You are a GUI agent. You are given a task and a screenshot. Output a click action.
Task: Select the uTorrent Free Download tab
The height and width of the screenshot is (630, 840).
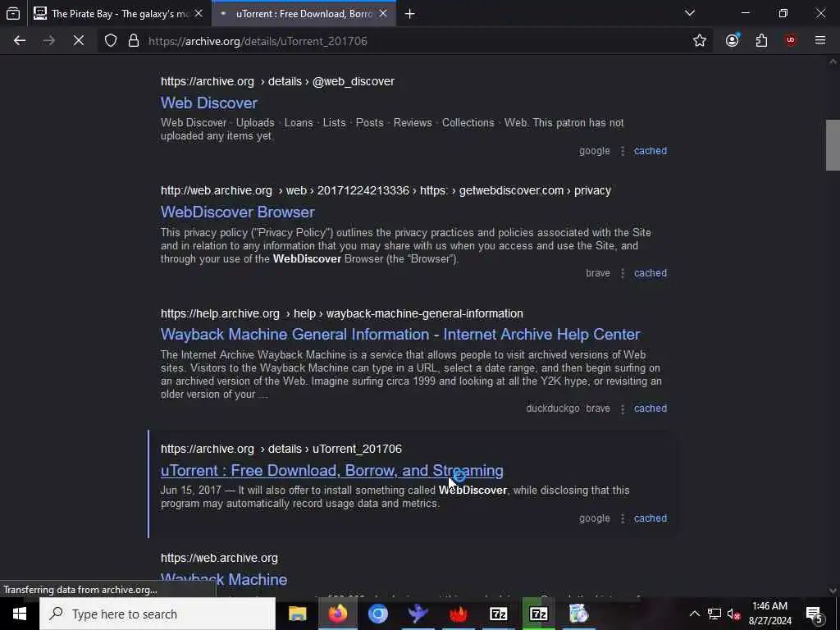pyautogui.click(x=304, y=13)
